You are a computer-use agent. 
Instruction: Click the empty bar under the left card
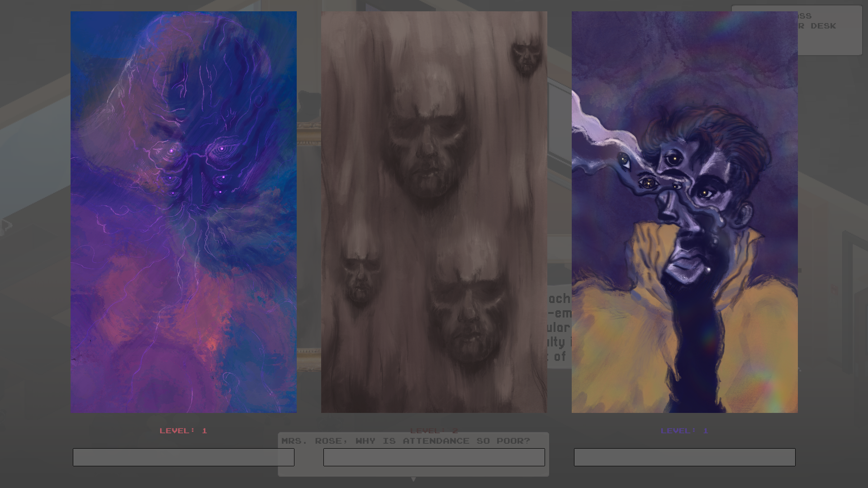click(x=183, y=457)
